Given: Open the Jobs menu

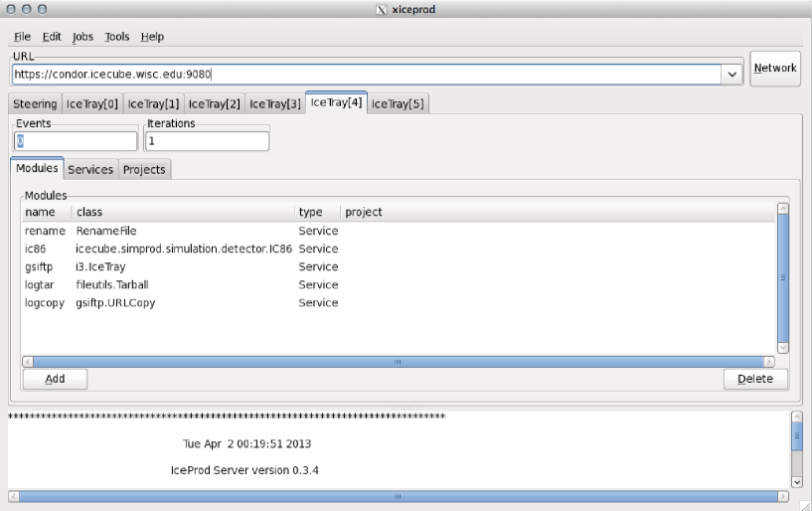Looking at the screenshot, I should (x=82, y=37).
